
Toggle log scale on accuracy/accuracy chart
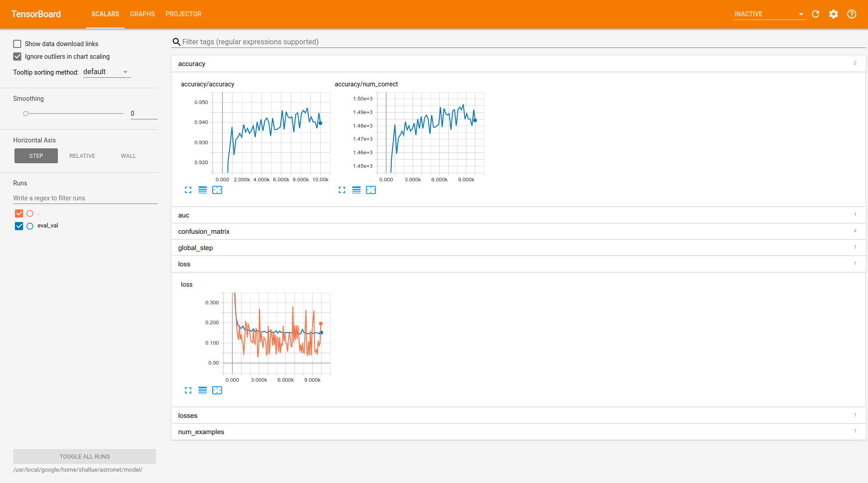tap(203, 190)
